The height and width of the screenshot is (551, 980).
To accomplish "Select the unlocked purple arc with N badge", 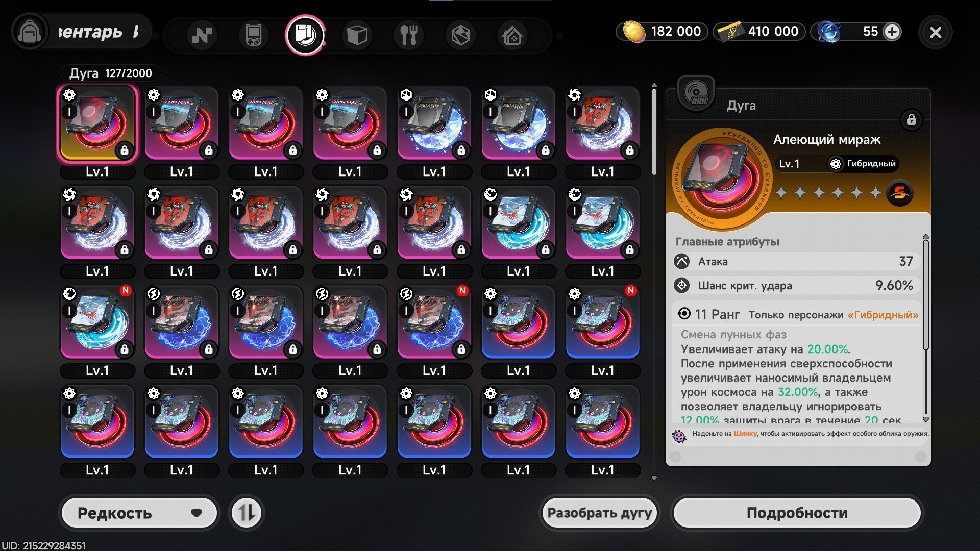I will [x=603, y=322].
